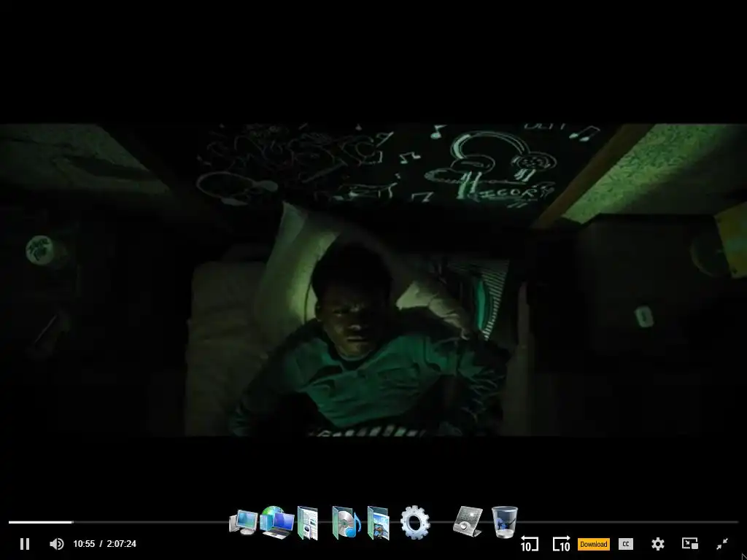747x560 pixels.
Task: Open the Recycle Bin in the dock
Action: (x=505, y=522)
